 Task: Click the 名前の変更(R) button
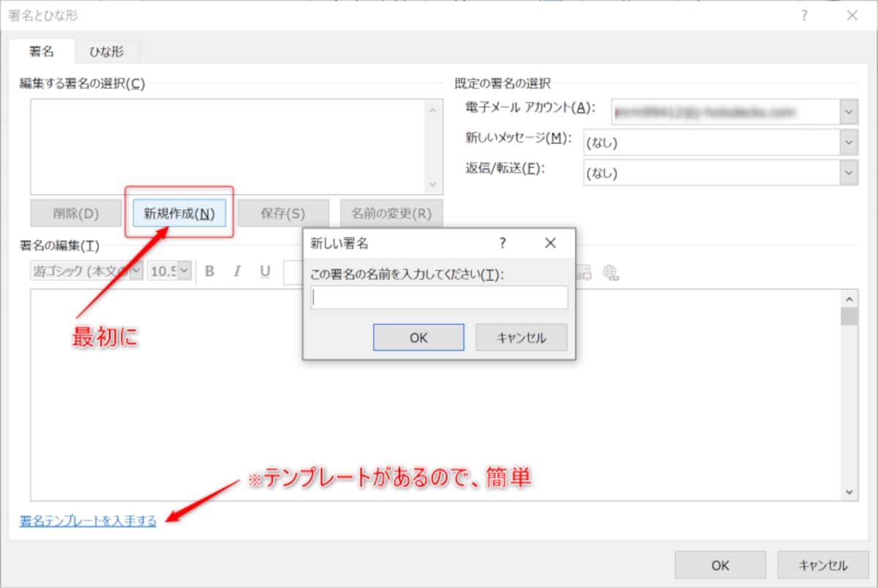coord(391,214)
